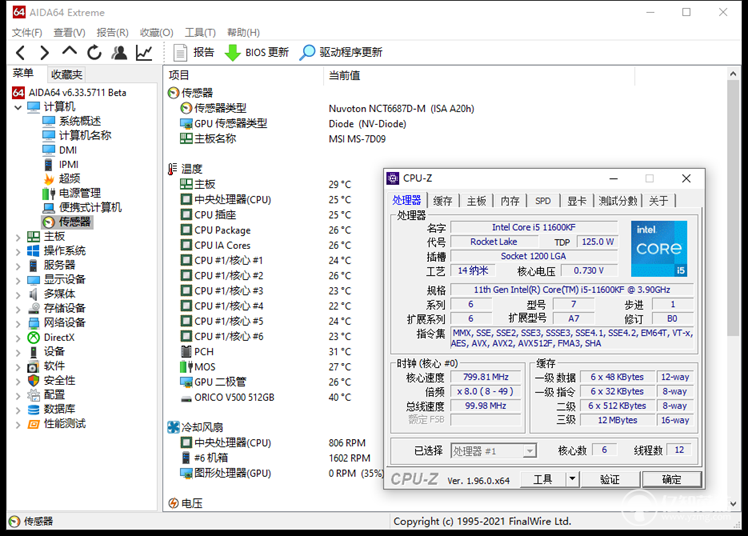Open the 收藏(O) menu

(156, 32)
